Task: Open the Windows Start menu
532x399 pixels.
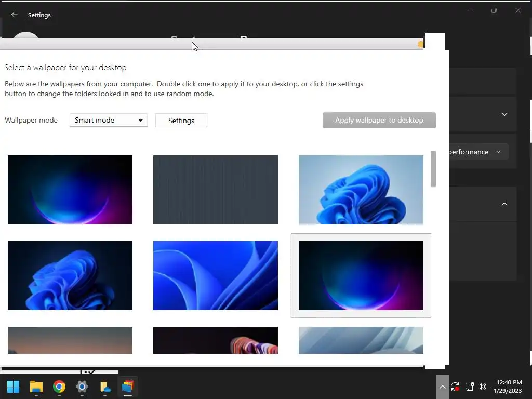Action: tap(13, 387)
